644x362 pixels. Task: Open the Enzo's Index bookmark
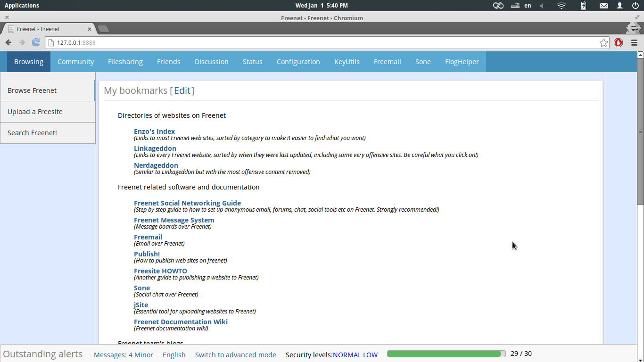click(x=154, y=132)
